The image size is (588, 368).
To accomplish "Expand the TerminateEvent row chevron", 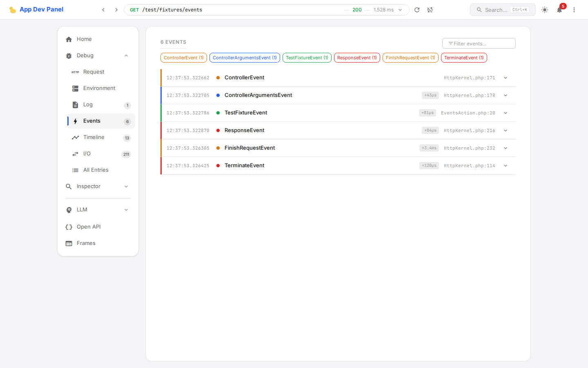I will pyautogui.click(x=506, y=166).
